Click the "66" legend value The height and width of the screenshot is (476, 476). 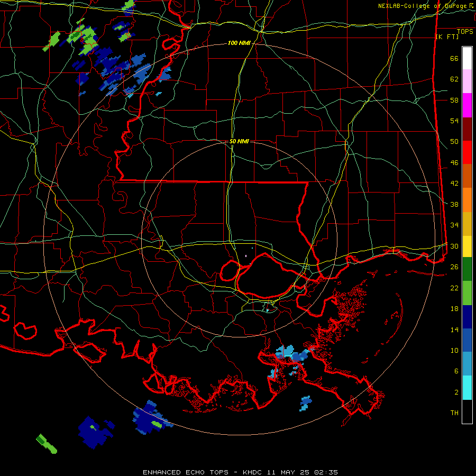pyautogui.click(x=454, y=59)
